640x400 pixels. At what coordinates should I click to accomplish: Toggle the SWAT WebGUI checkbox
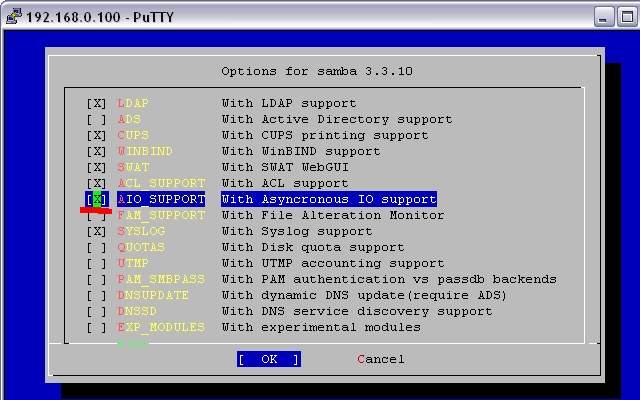coord(96,167)
